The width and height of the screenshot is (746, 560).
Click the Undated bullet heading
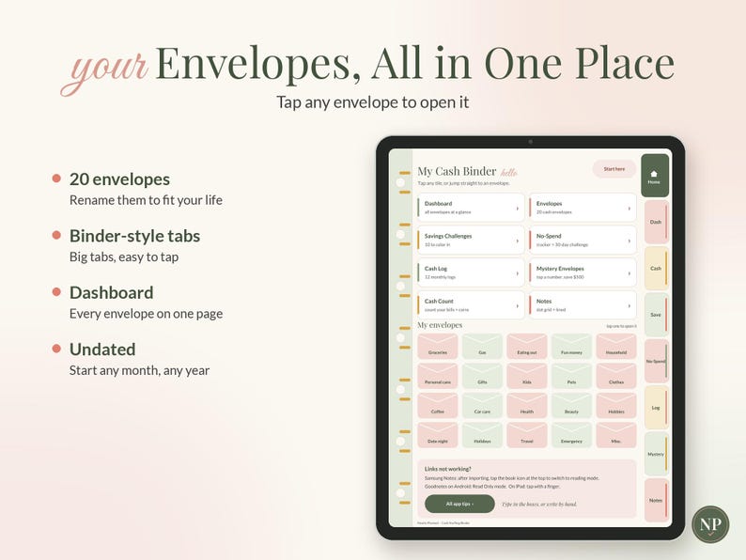pyautogui.click(x=102, y=350)
